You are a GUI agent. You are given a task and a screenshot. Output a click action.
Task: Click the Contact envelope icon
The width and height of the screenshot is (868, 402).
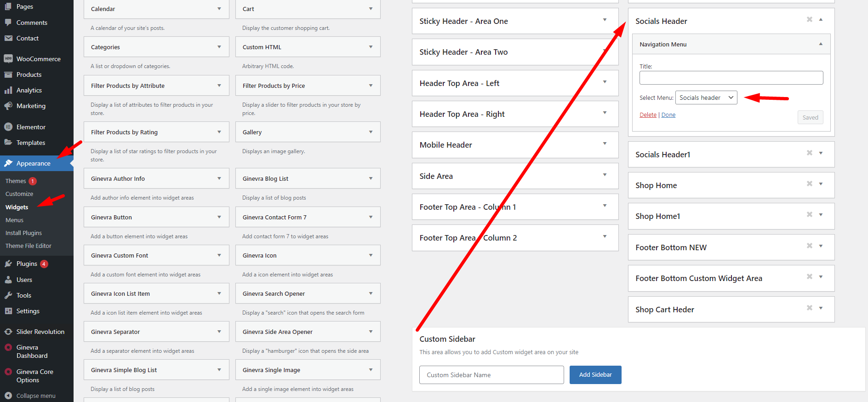click(8, 38)
